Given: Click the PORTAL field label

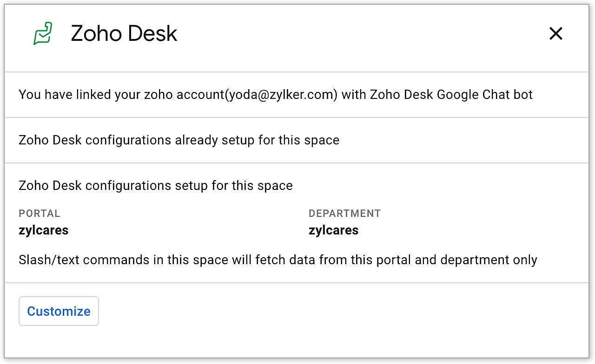Looking at the screenshot, I should (40, 214).
